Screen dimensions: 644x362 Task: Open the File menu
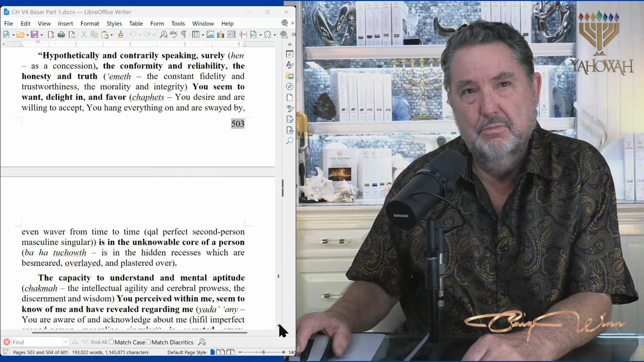click(x=9, y=24)
